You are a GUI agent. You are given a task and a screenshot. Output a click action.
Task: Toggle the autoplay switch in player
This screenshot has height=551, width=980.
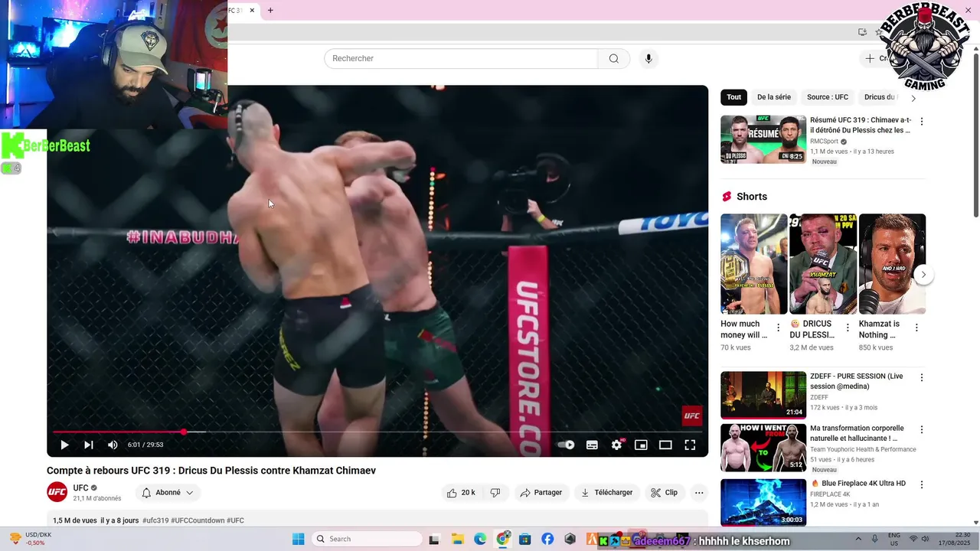[x=567, y=445]
